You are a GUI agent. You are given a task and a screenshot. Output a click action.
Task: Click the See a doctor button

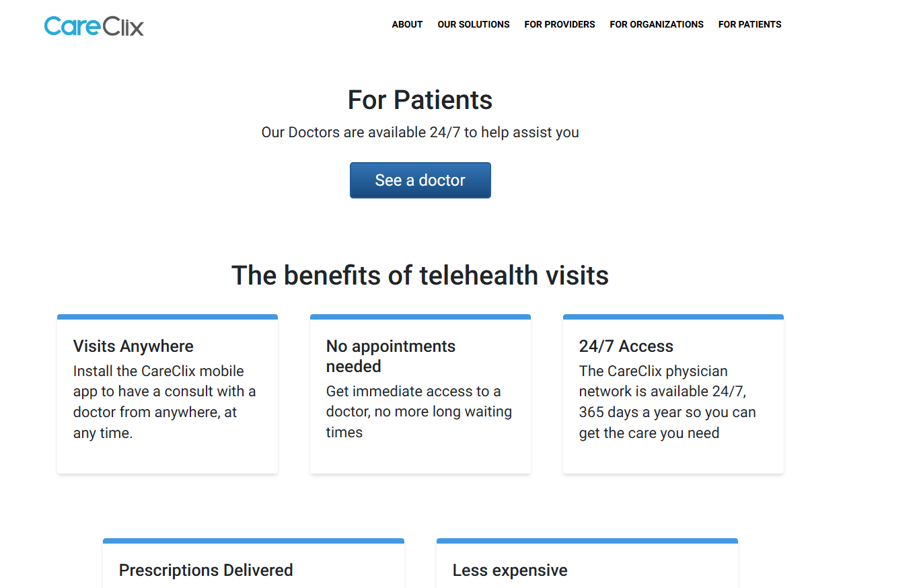coord(420,180)
